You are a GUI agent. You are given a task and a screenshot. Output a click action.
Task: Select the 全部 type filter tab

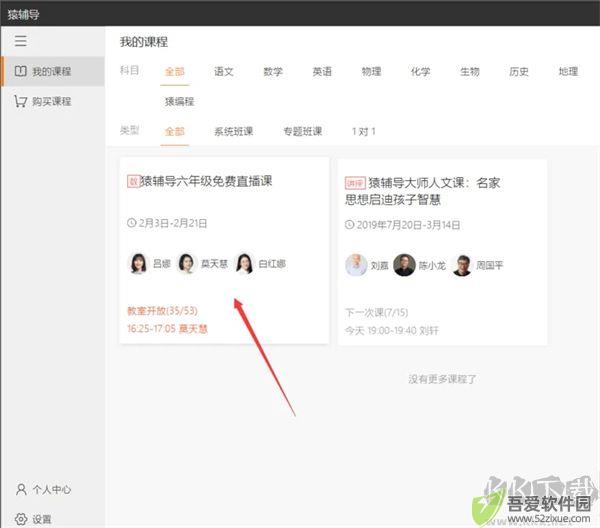(174, 132)
